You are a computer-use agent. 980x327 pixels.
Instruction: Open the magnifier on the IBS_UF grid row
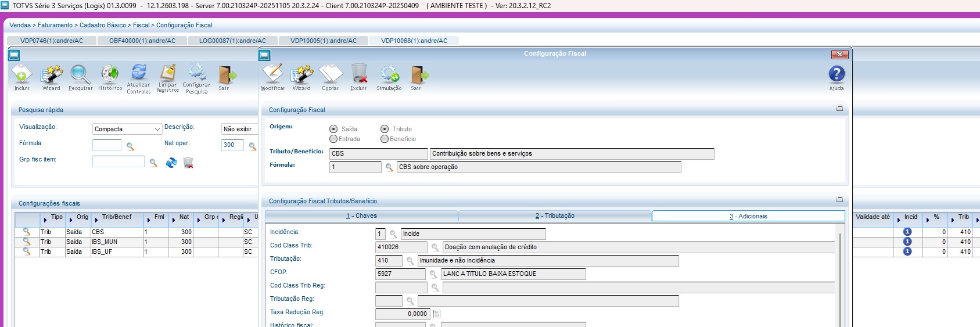tap(26, 251)
